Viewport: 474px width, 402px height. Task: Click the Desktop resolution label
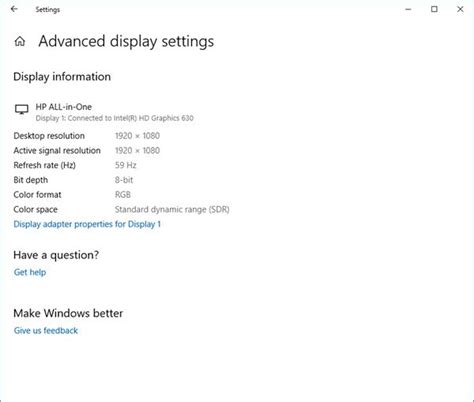coord(49,136)
